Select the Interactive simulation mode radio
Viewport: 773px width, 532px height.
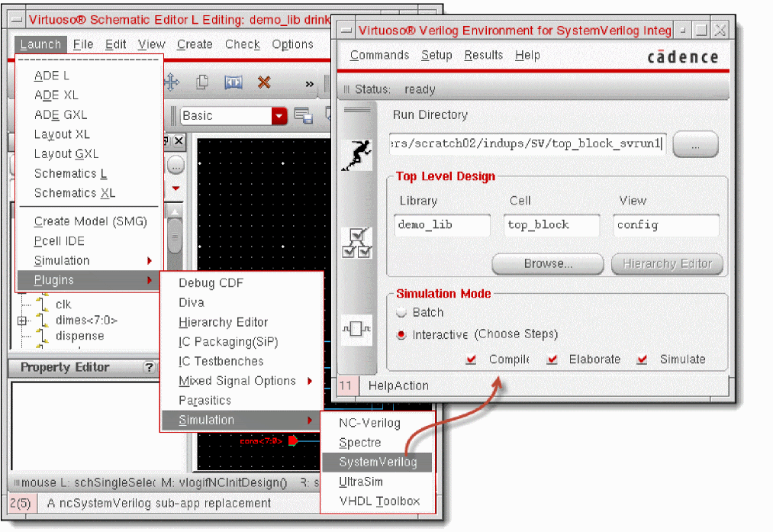click(x=401, y=335)
